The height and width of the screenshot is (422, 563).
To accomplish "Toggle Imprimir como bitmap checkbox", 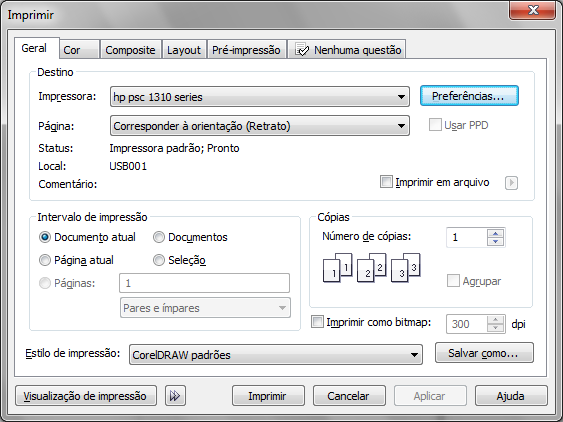I will coord(317,322).
